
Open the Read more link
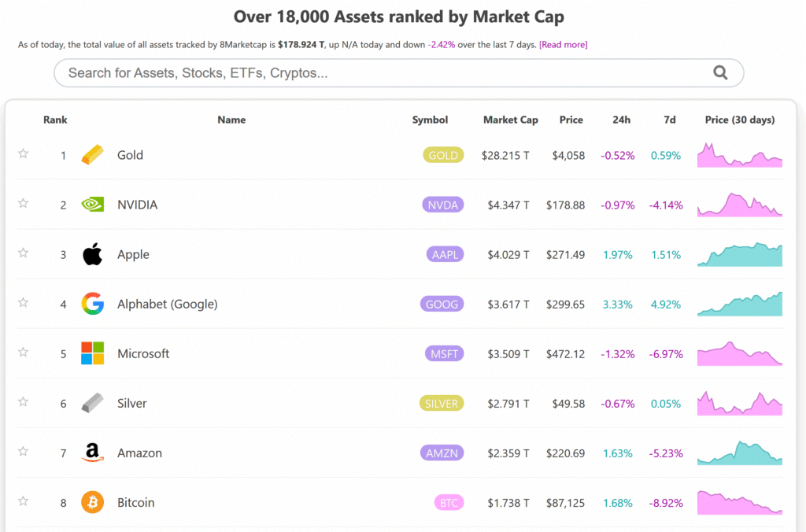pos(563,45)
